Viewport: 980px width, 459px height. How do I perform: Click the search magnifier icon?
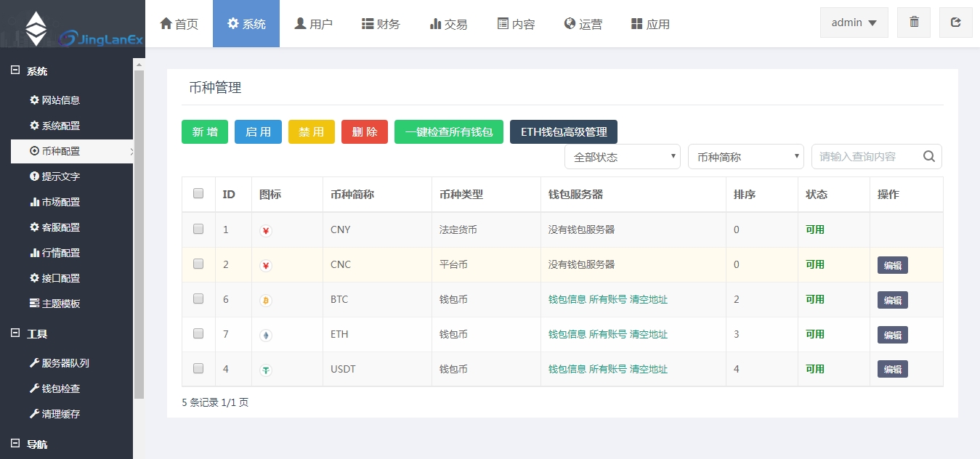tap(928, 156)
